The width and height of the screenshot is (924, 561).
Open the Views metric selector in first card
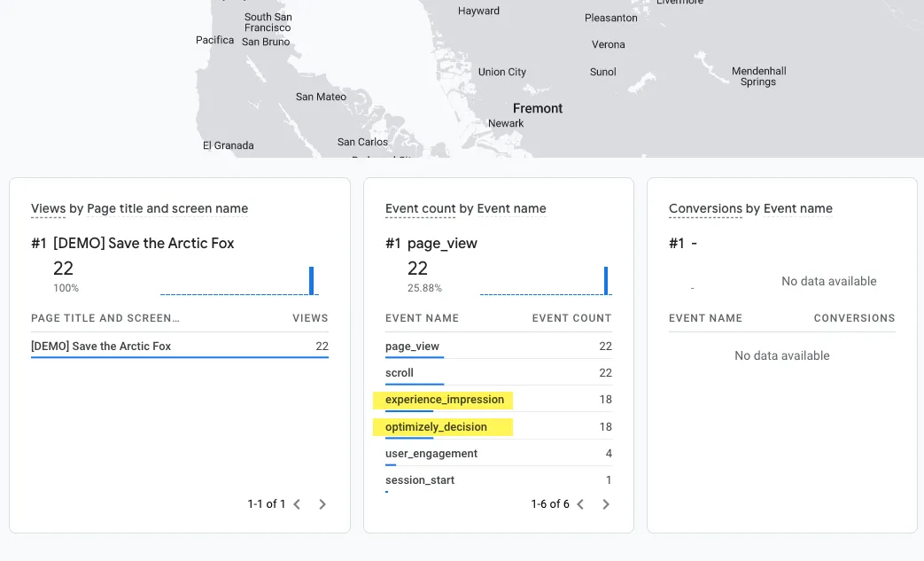(x=49, y=208)
